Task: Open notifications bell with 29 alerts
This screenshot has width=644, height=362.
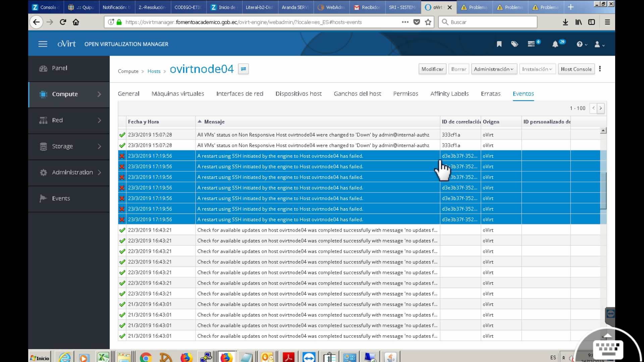Action: click(555, 44)
